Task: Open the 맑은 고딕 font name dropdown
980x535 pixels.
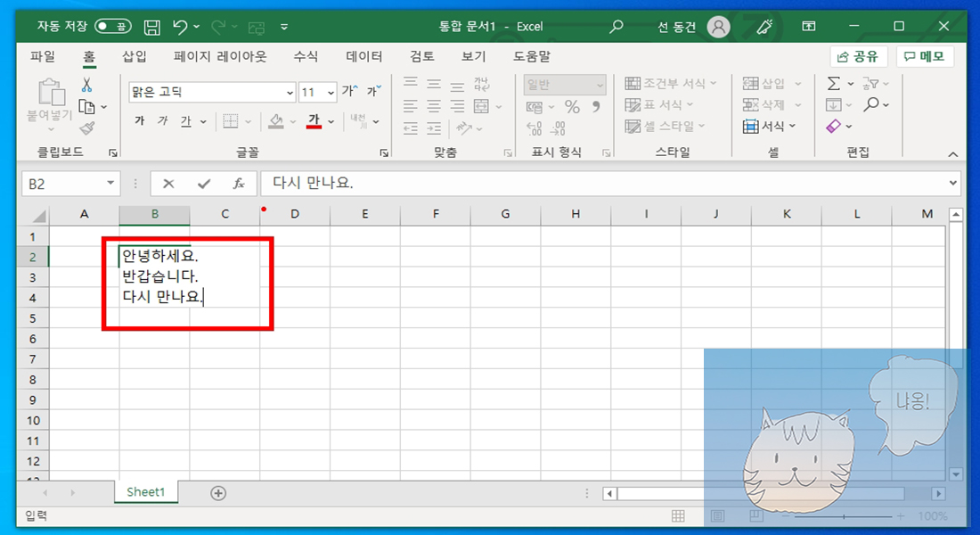Action: (290, 93)
